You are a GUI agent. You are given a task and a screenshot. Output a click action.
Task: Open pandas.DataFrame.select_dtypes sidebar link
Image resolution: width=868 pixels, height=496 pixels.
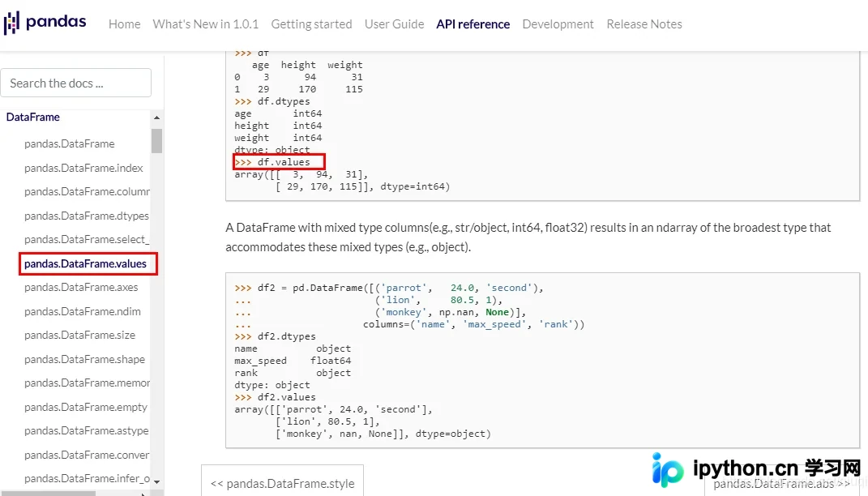(87, 239)
